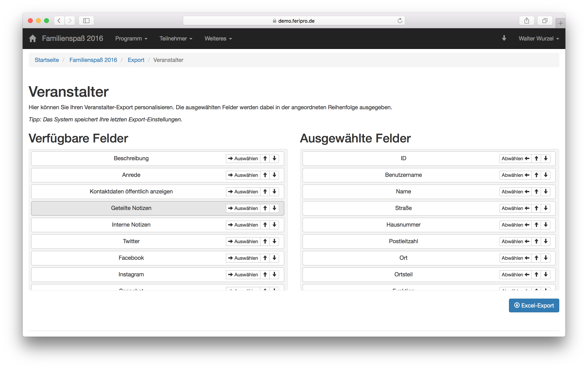Deselect the Straße field with Abwählen
The width and height of the screenshot is (588, 369).
[x=515, y=208]
